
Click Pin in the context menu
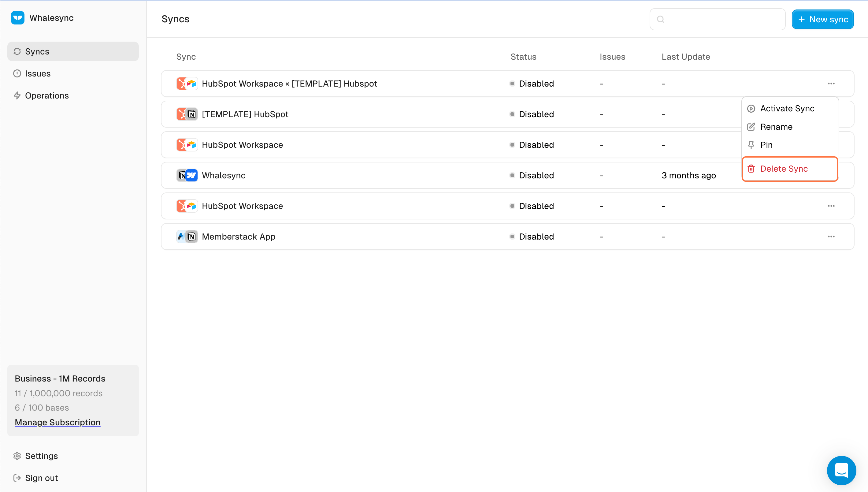click(766, 145)
